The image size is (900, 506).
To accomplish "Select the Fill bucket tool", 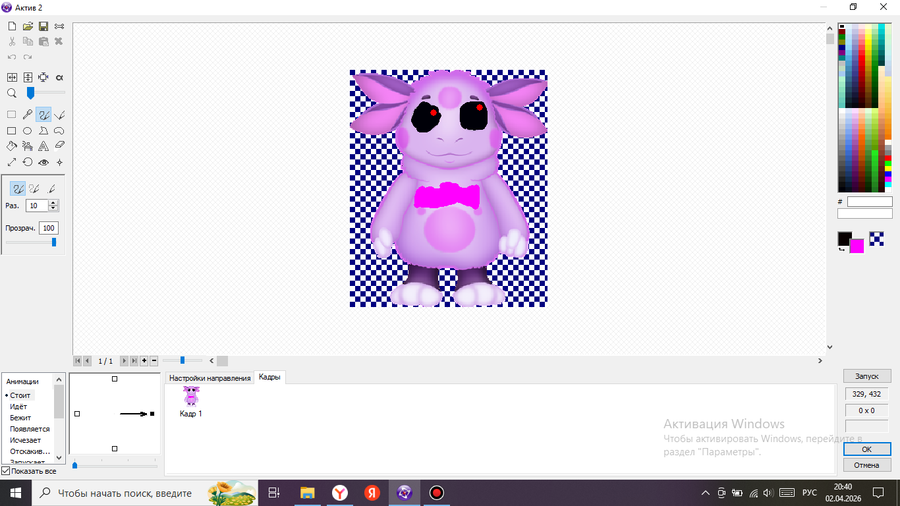I will [x=11, y=146].
